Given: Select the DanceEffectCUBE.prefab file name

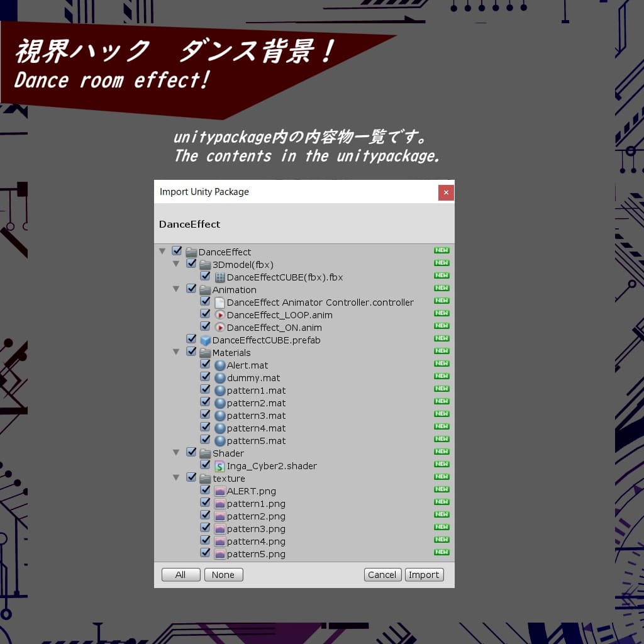Looking at the screenshot, I should coord(266,340).
